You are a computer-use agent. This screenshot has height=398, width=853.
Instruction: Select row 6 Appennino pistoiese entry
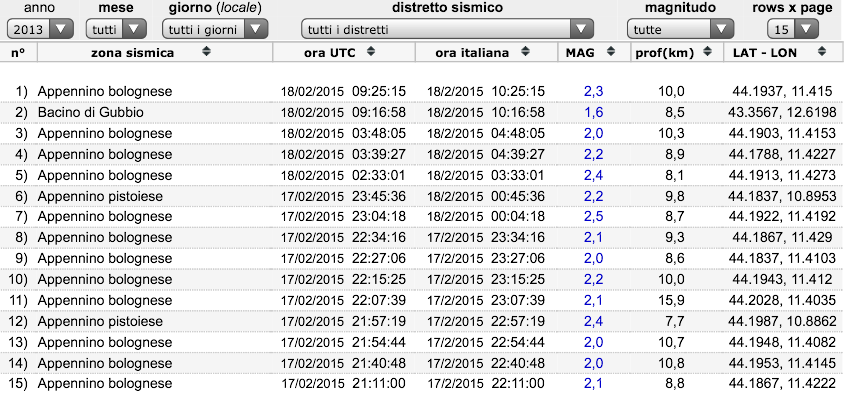click(x=422, y=196)
